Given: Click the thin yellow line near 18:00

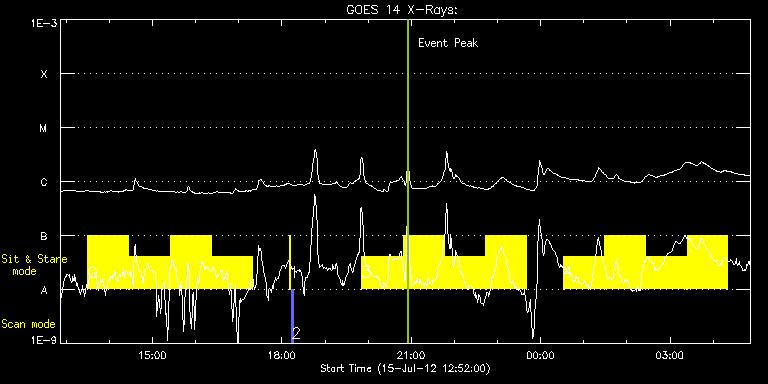Looking at the screenshot, I should pyautogui.click(x=290, y=262).
